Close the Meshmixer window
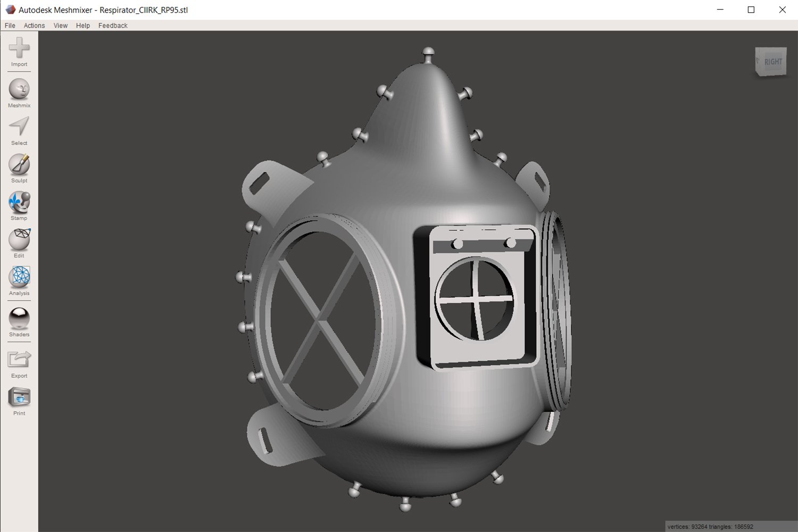Screen dimensions: 798x532 (782, 10)
